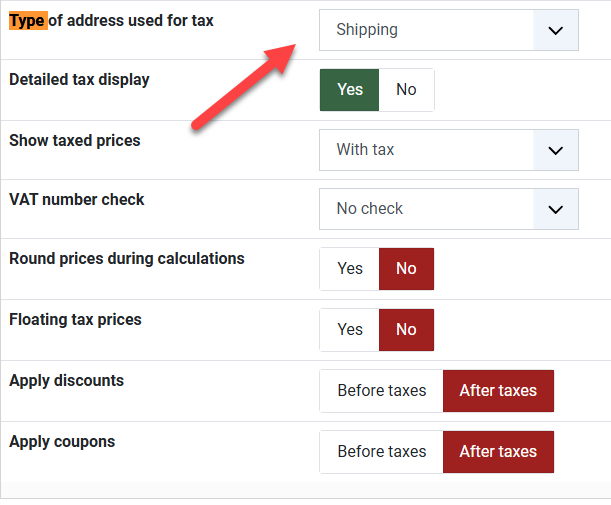The image size is (611, 505).
Task: Click the VAT number check label
Action: (x=77, y=200)
